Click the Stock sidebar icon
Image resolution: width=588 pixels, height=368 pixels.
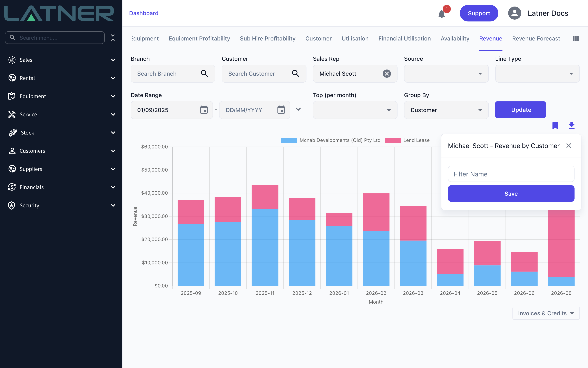[13, 133]
